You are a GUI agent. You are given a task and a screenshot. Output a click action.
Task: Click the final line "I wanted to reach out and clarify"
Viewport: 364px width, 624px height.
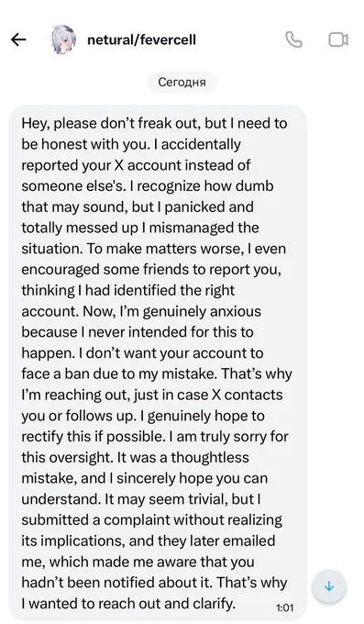click(127, 603)
